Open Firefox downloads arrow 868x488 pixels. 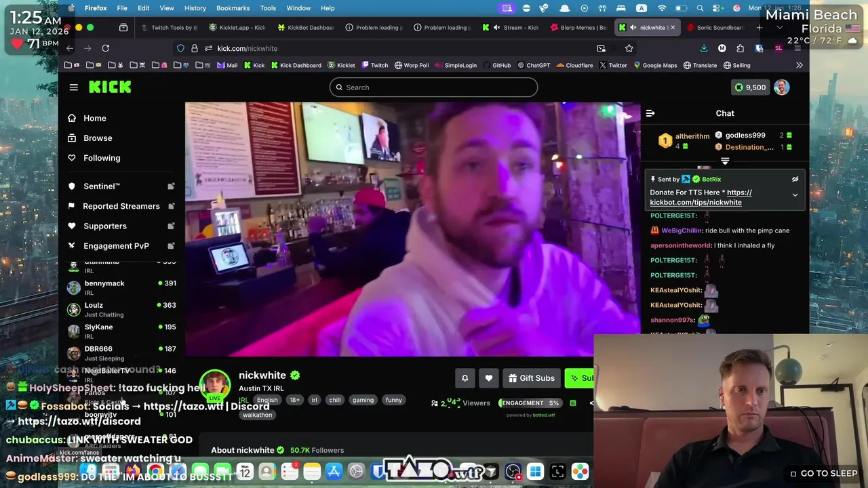(704, 48)
